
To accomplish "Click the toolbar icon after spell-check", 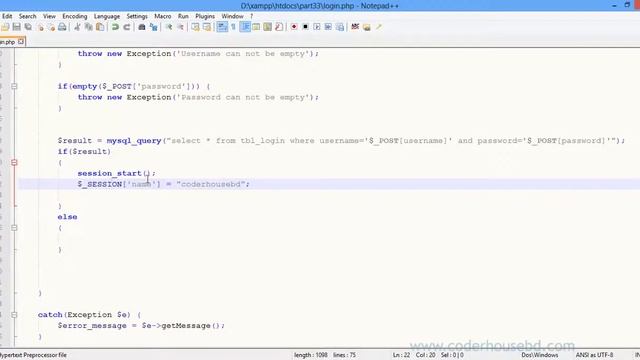I will (x=367, y=27).
